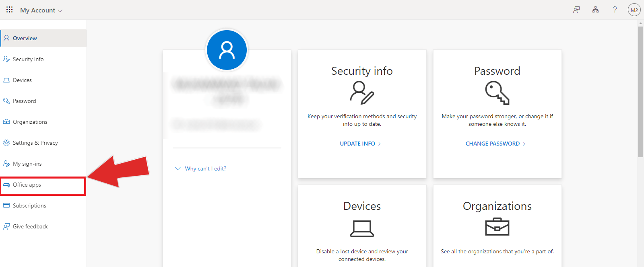Click the person-edit icon on Security info card
The height and width of the screenshot is (267, 644).
click(362, 92)
